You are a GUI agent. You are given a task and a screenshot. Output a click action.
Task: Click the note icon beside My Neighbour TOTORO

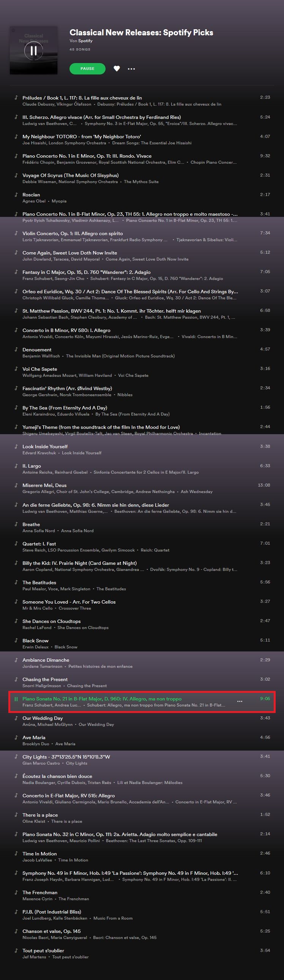pos(16,136)
